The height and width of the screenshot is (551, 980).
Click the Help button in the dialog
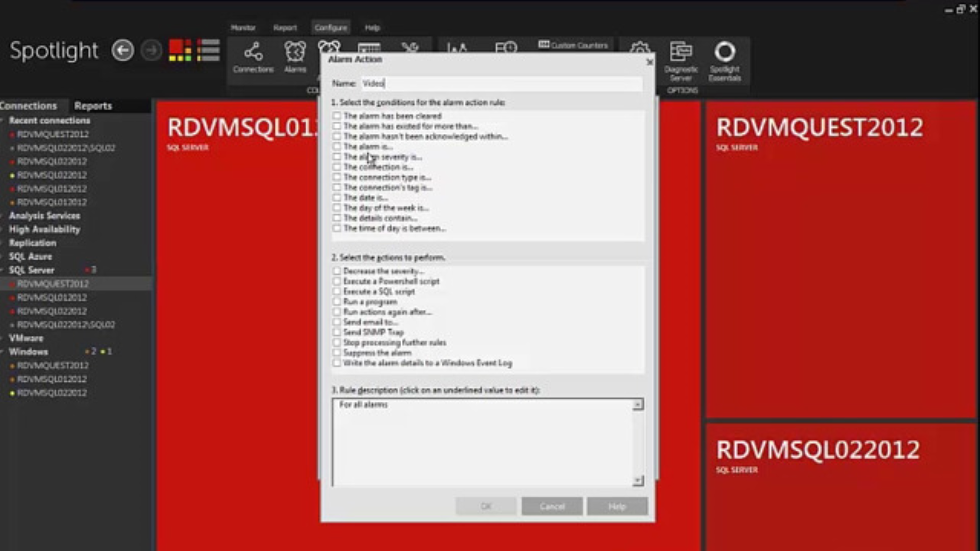tap(617, 506)
